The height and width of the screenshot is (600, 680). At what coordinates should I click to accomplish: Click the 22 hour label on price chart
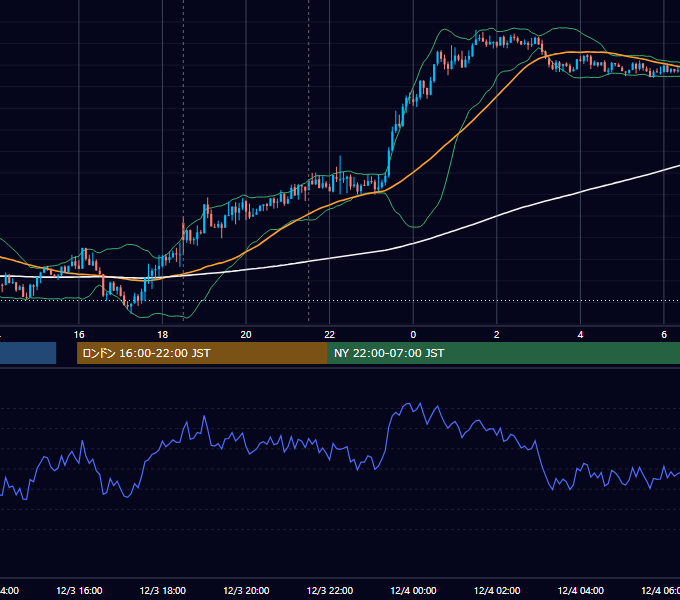[330, 335]
